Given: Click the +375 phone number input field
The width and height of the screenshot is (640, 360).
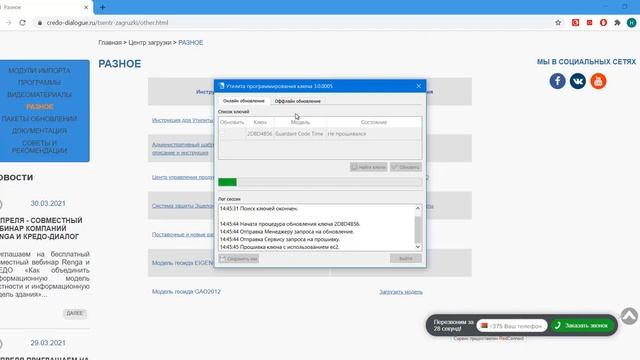Looking at the screenshot, I should tap(512, 326).
